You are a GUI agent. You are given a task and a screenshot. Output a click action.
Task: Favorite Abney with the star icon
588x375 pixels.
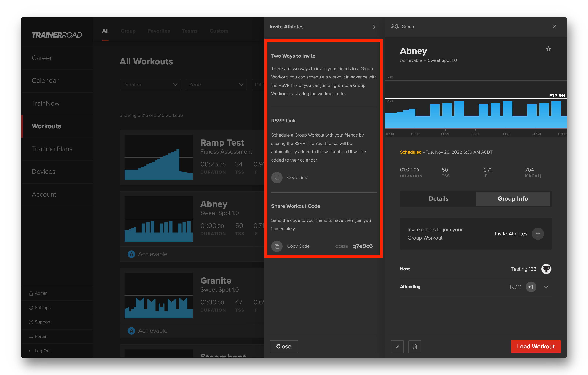(548, 49)
